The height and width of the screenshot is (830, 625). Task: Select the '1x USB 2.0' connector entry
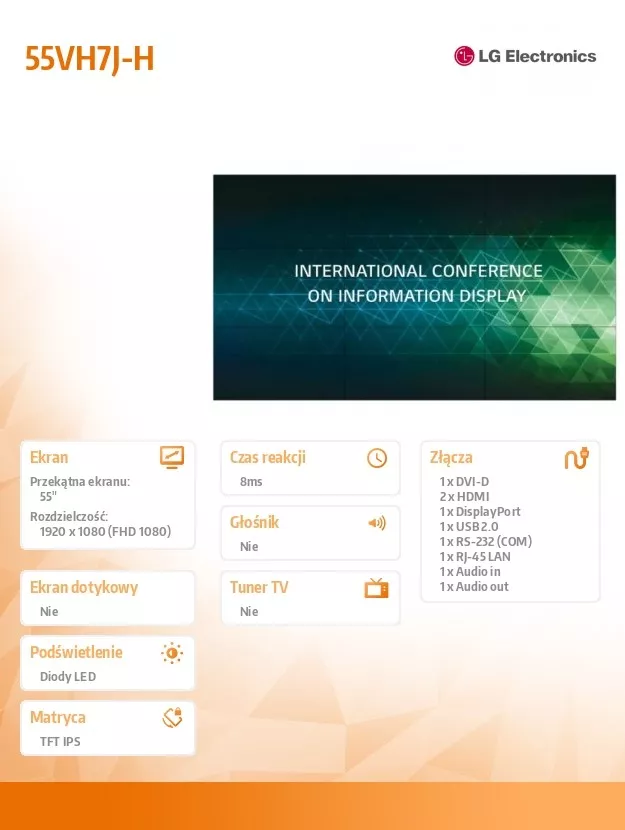tap(469, 527)
